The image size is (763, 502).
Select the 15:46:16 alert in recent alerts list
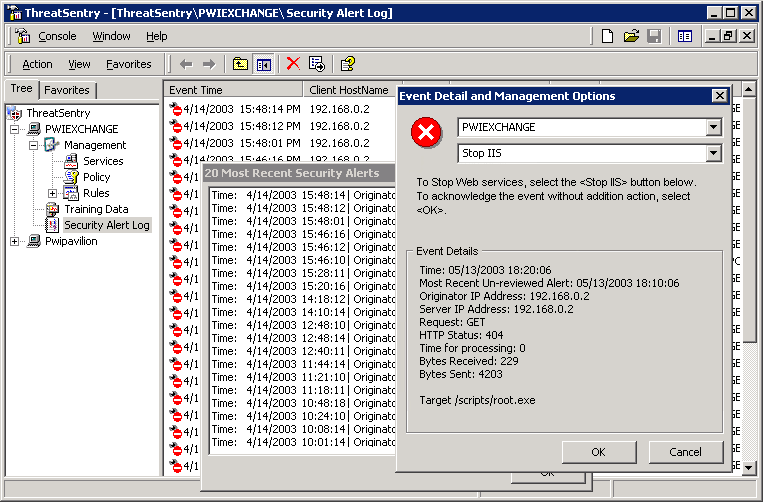(303, 234)
